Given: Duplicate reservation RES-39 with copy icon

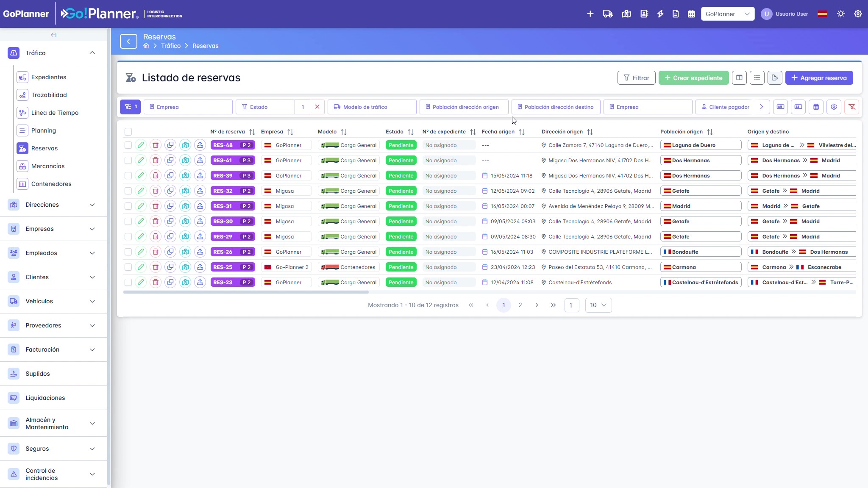Looking at the screenshot, I should [x=170, y=176].
